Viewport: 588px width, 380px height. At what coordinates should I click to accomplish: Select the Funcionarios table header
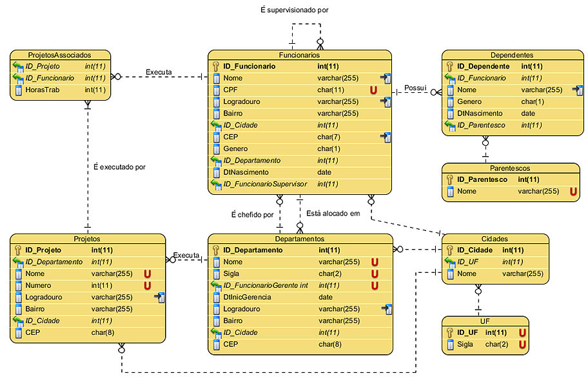pos(300,55)
